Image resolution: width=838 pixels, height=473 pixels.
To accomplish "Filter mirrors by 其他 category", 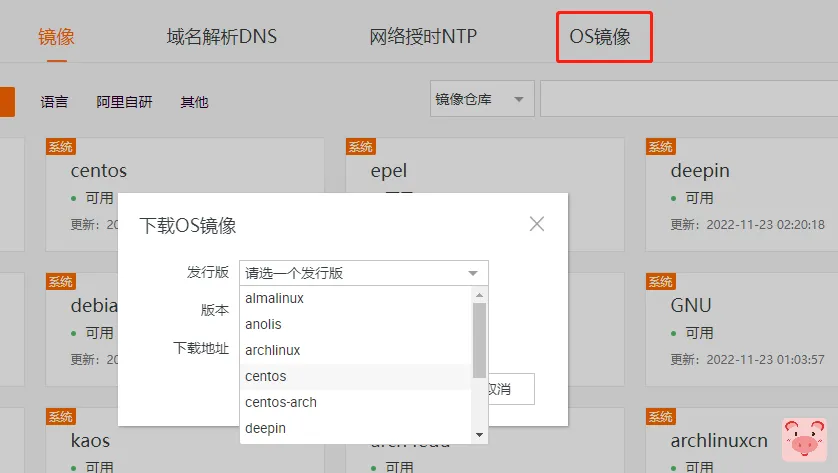I will coord(195,102).
